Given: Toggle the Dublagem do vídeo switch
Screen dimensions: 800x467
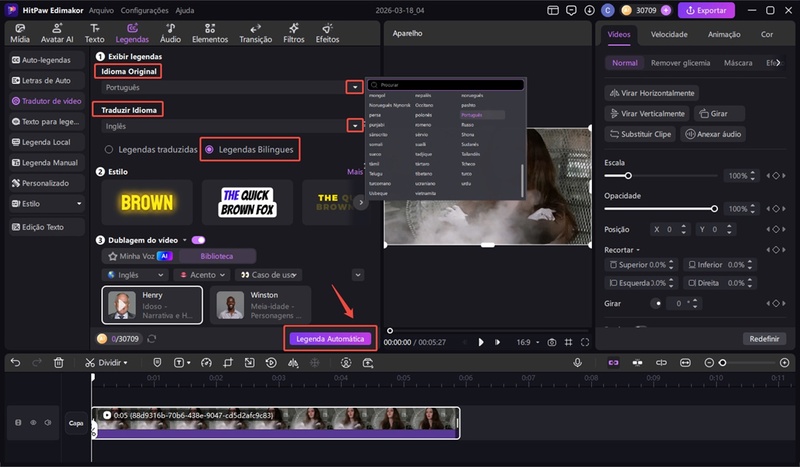Looking at the screenshot, I should point(198,240).
